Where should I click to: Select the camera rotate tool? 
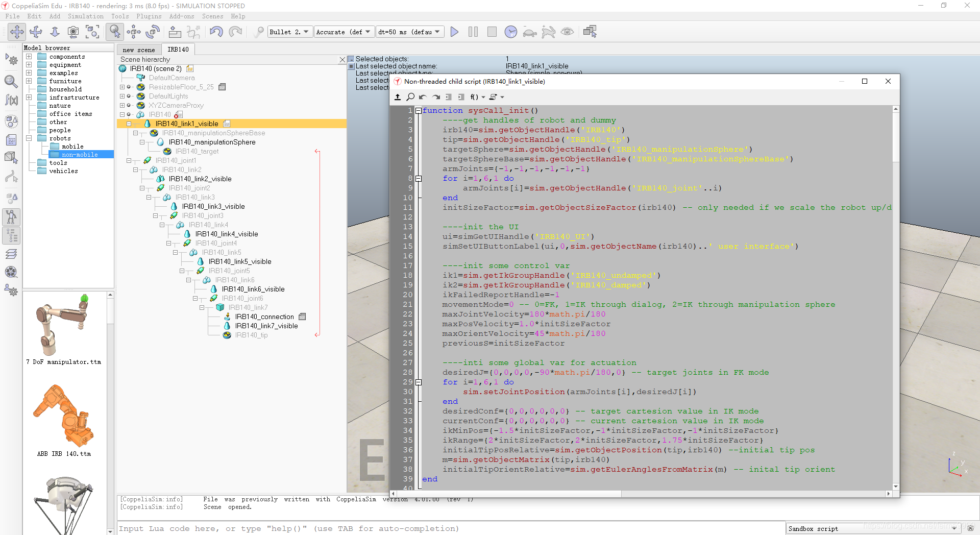pyautogui.click(x=36, y=32)
